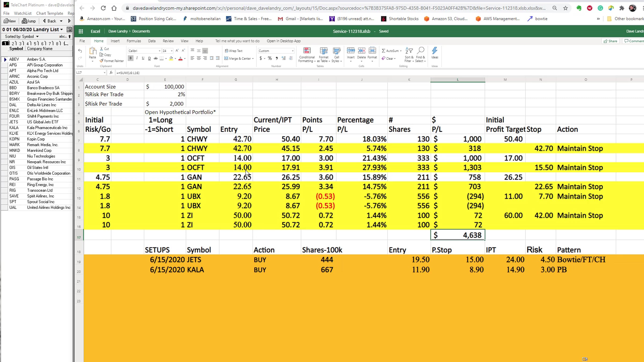The height and width of the screenshot is (362, 644).
Task: Open Conditional Formatting
Action: click(x=307, y=55)
